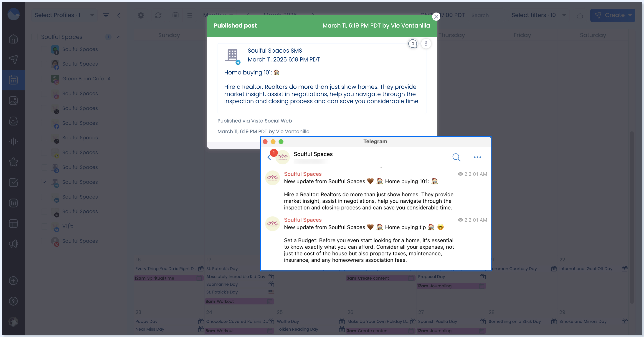Open the Listening waveform icon in sidebar
Image resolution: width=644 pixels, height=337 pixels.
pos(13,141)
